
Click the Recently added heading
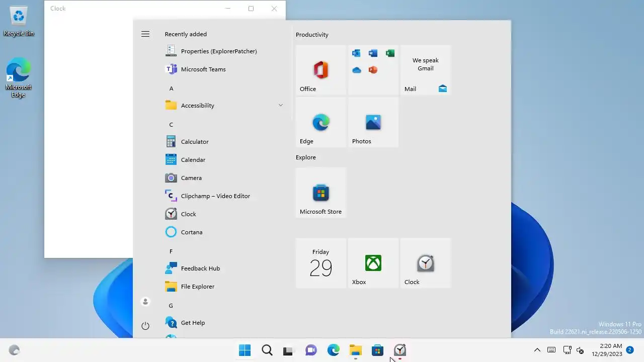tap(186, 34)
